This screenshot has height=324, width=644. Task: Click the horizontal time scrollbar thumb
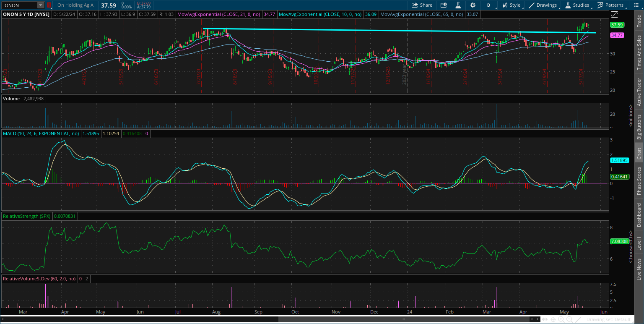click(x=404, y=319)
